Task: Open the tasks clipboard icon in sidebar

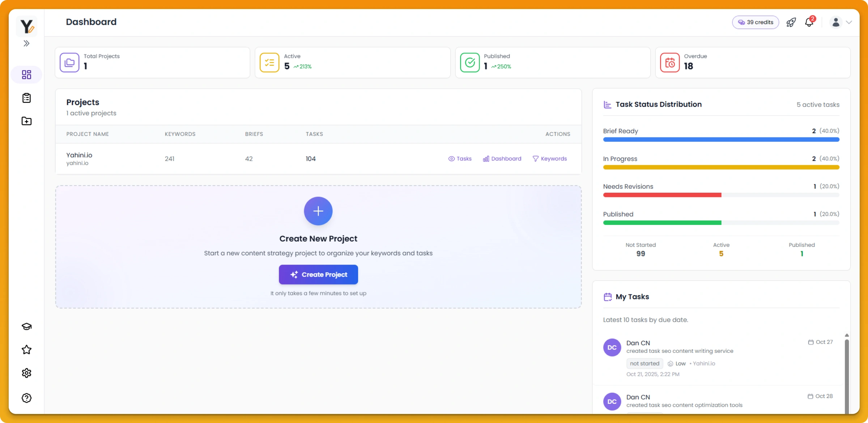Action: coord(26,98)
